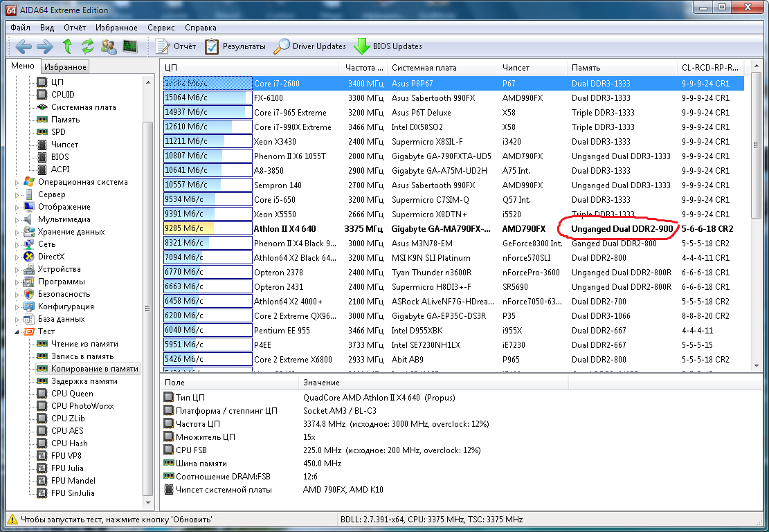
Task: Sort by the Частота column header
Action: (x=363, y=68)
